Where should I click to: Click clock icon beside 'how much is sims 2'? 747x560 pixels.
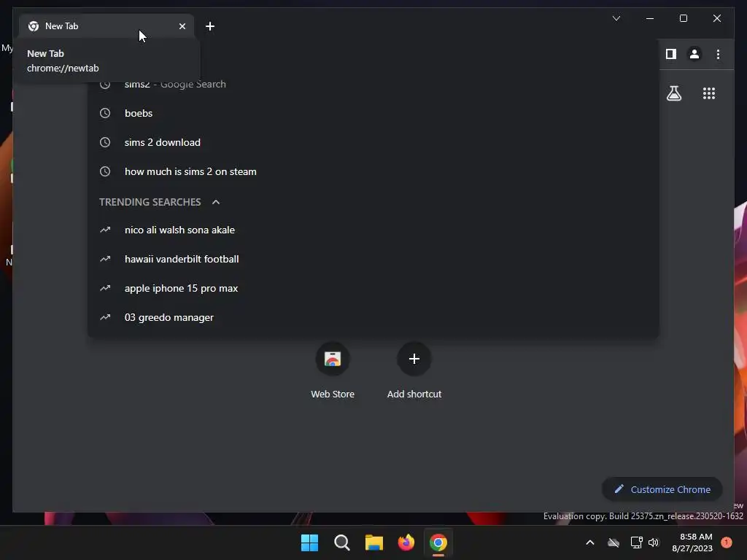pos(105,171)
